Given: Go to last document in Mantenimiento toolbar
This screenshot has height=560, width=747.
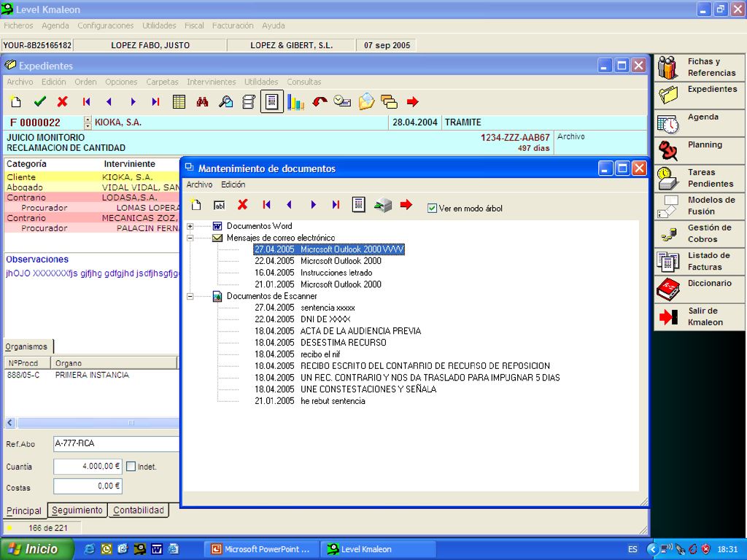Looking at the screenshot, I should coord(336,205).
